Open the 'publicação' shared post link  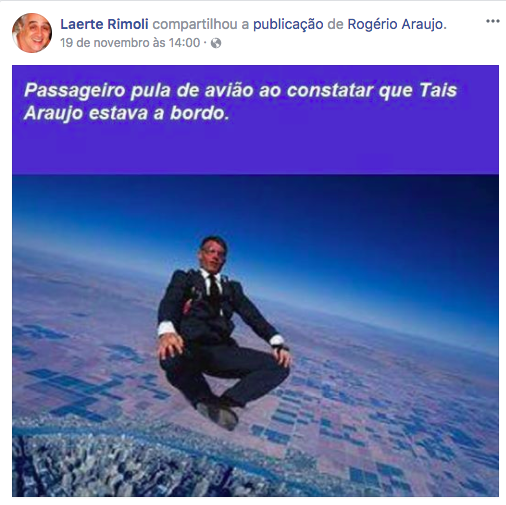tap(288, 25)
